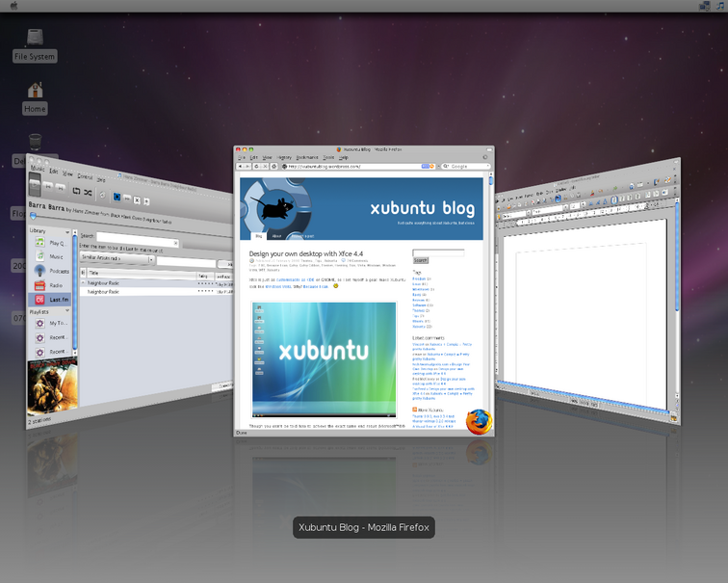
Task: Click the Writer font name box
Action: [x=549, y=209]
